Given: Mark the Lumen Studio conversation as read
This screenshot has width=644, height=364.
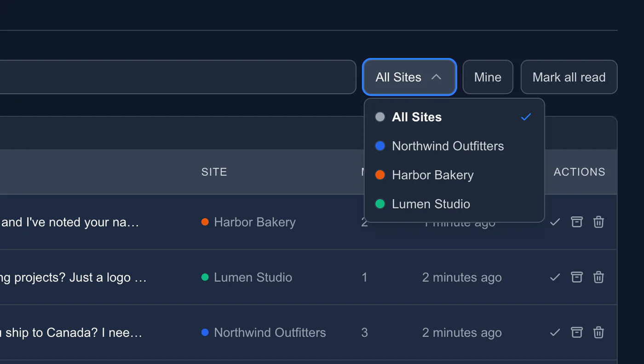Looking at the screenshot, I should tap(555, 277).
